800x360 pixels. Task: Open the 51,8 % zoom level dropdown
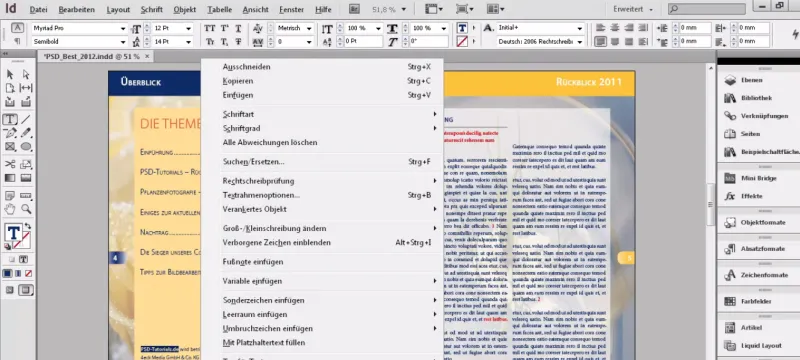(x=404, y=9)
